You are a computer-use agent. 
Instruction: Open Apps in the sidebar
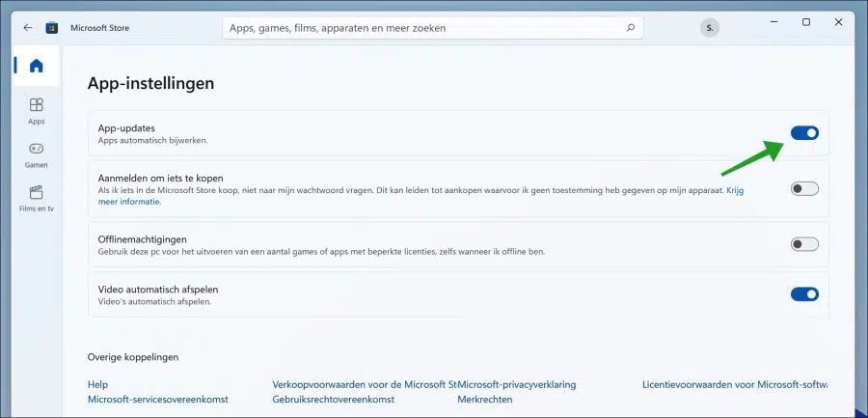tap(36, 111)
